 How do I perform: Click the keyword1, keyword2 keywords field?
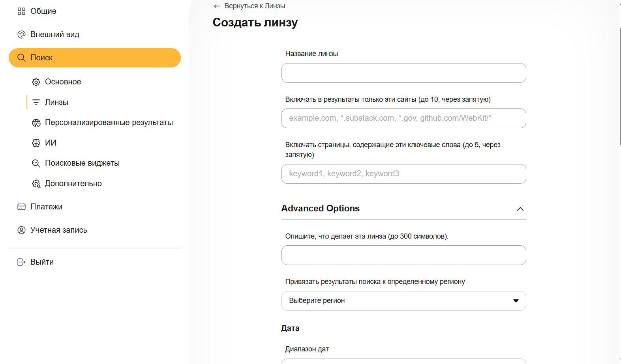(403, 174)
